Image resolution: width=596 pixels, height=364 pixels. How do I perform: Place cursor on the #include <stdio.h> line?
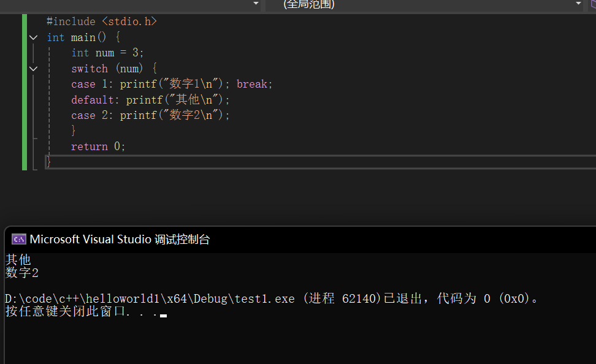pos(102,21)
